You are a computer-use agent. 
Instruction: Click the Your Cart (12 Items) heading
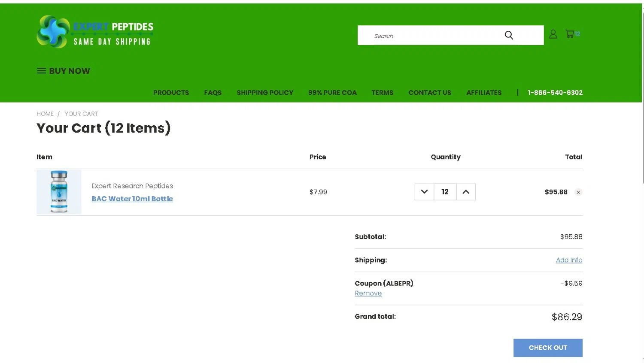[103, 128]
